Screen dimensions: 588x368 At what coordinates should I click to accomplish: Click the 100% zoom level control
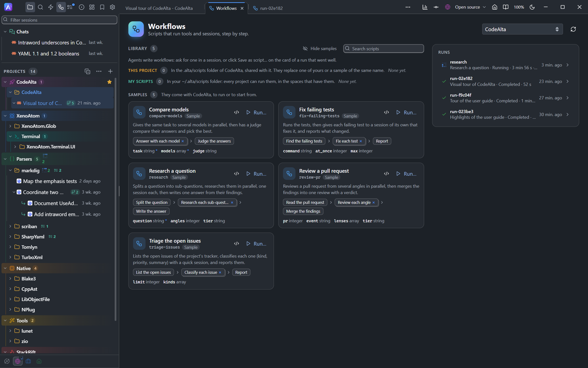519,7
